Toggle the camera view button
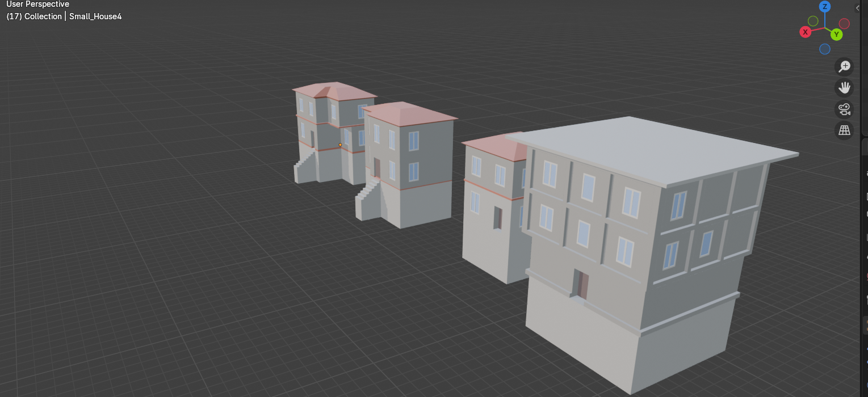868x397 pixels. click(845, 109)
